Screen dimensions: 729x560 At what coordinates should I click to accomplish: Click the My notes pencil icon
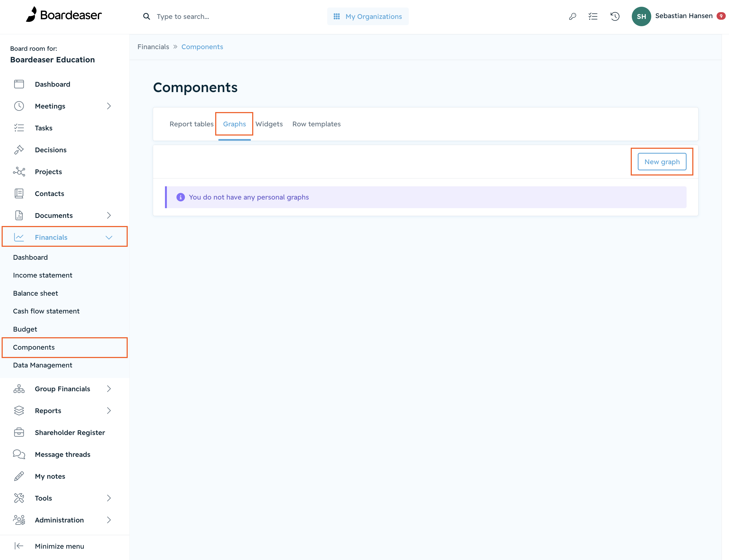pos(19,476)
